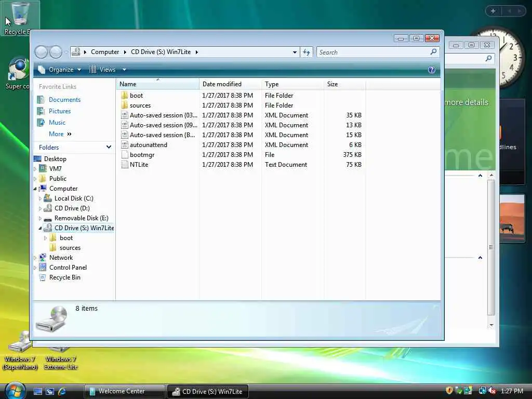The height and width of the screenshot is (399, 532).
Task: Open Windows 7 (SuperNano) desktop icon
Action: point(20,351)
